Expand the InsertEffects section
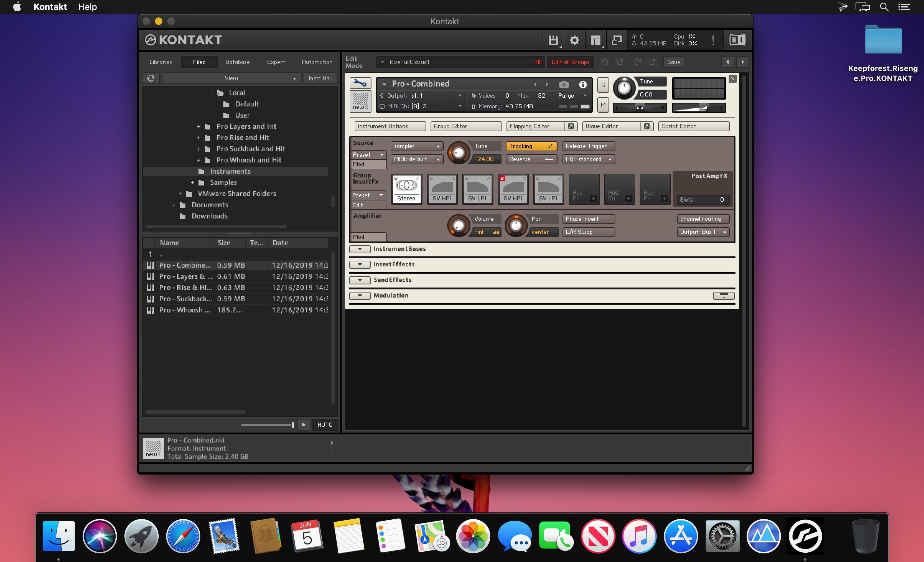Viewport: 924px width, 562px height. coord(360,265)
